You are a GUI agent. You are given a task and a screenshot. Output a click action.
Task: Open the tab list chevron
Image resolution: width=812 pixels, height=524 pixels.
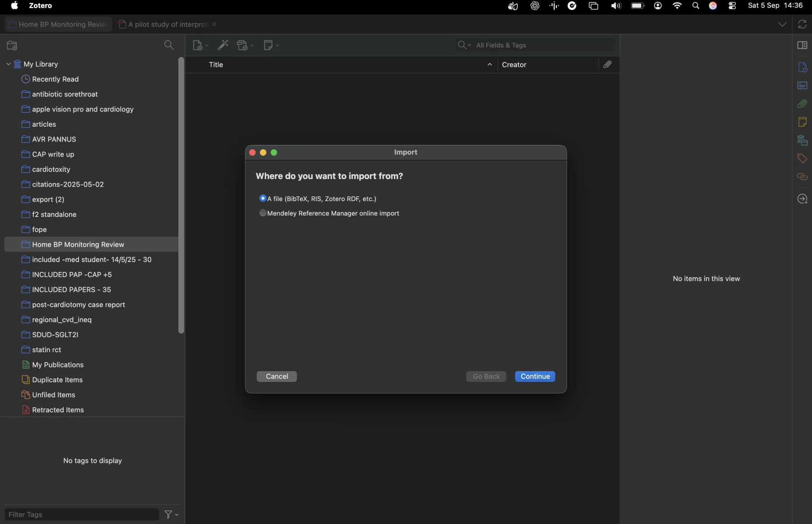[x=782, y=24]
